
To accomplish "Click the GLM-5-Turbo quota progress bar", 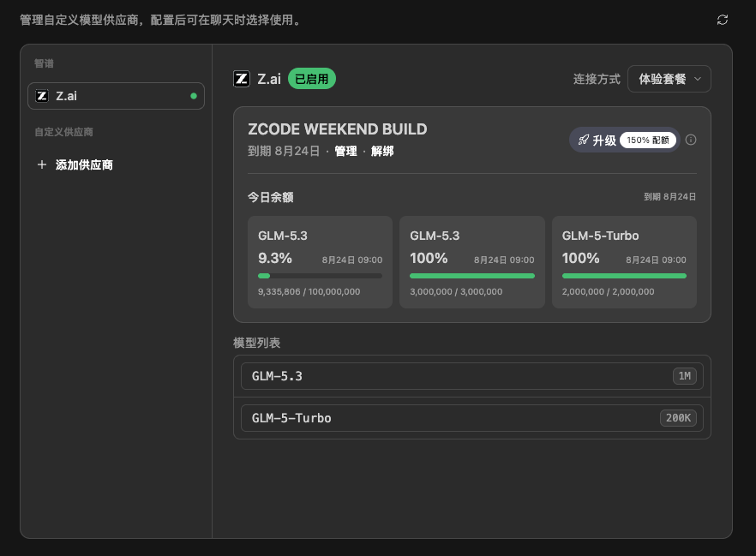I will click(x=624, y=276).
